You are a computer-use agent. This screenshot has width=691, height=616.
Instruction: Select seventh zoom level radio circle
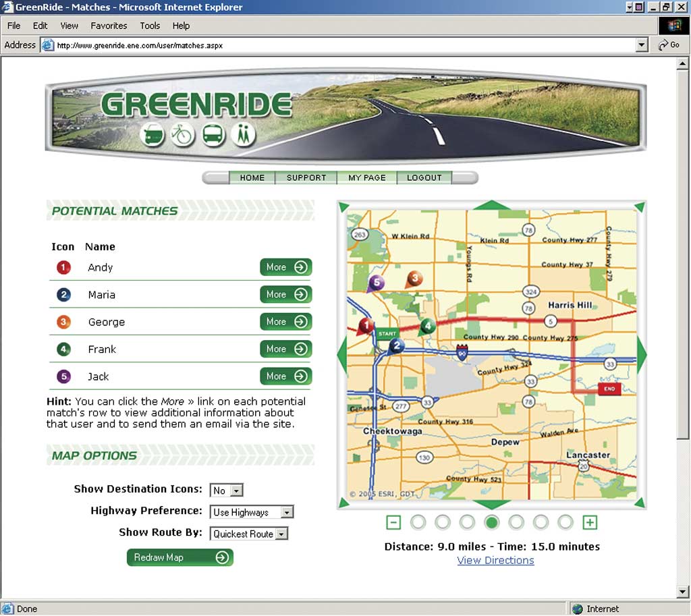point(565,523)
